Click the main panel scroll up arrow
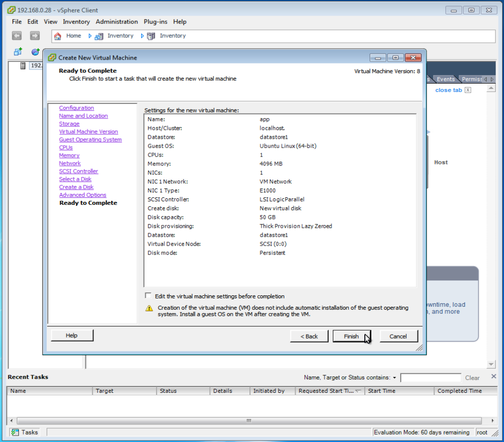The height and width of the screenshot is (442, 504). pos(491,88)
